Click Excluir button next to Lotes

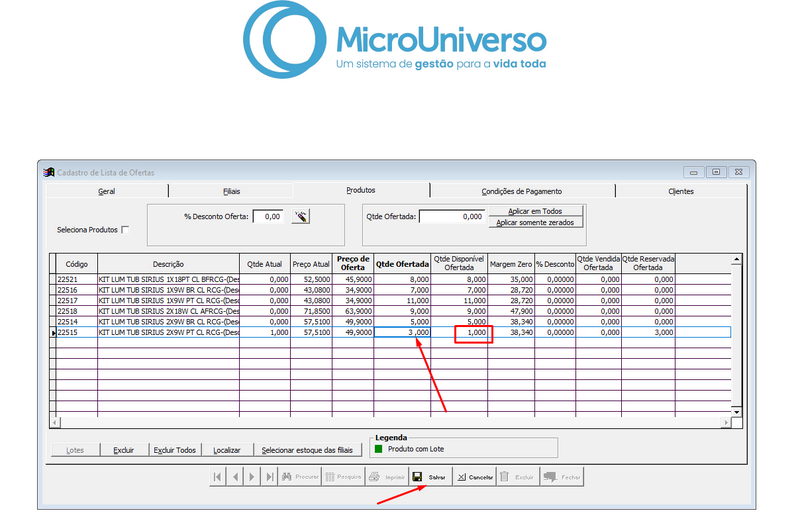pos(123,450)
